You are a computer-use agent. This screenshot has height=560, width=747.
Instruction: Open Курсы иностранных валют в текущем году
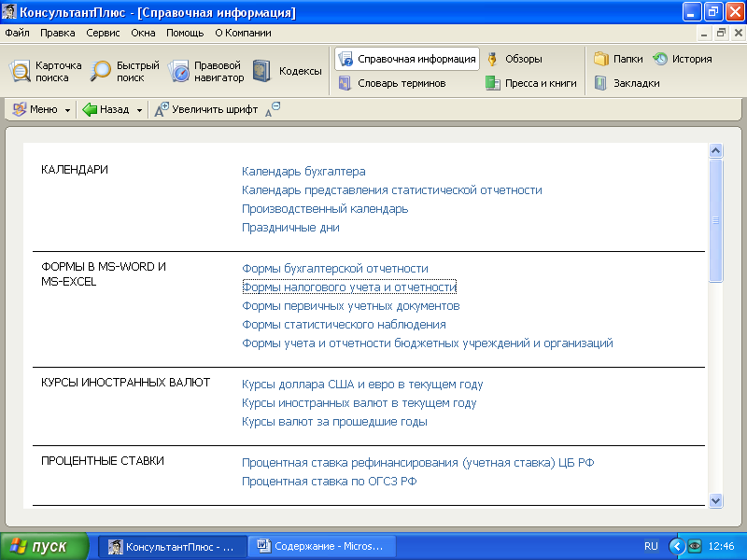[x=359, y=403]
